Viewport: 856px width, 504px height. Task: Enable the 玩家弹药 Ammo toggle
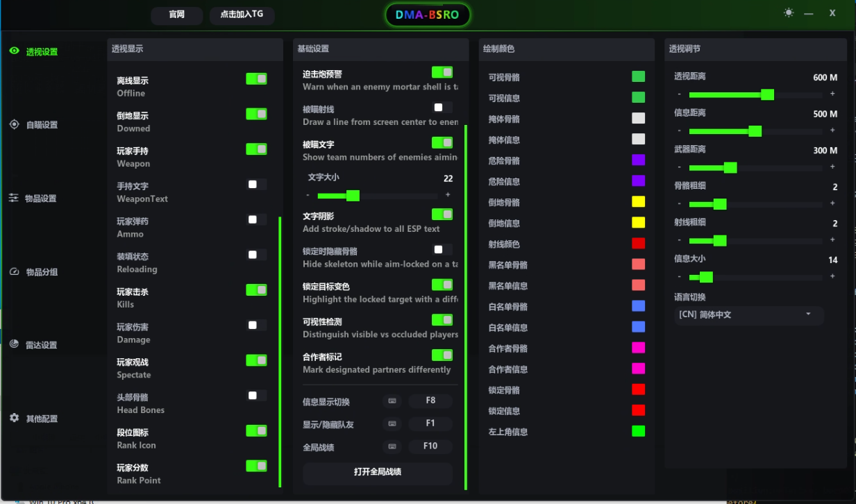[x=256, y=220]
